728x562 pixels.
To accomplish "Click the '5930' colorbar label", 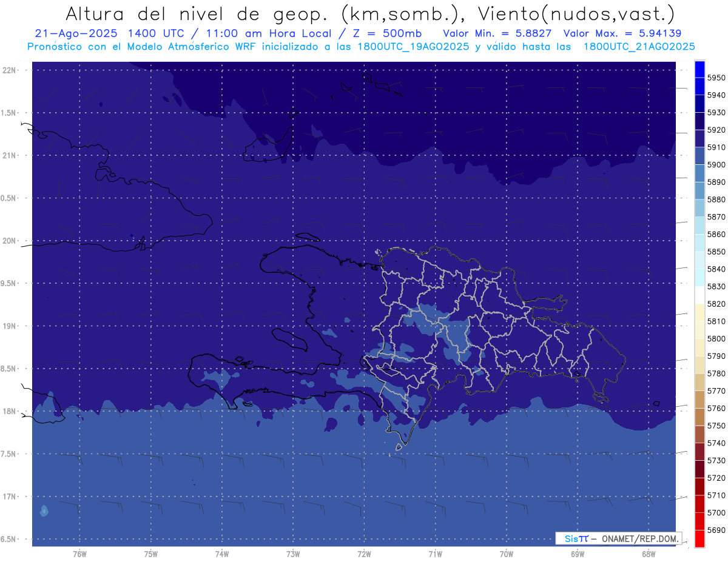I will coord(716,113).
